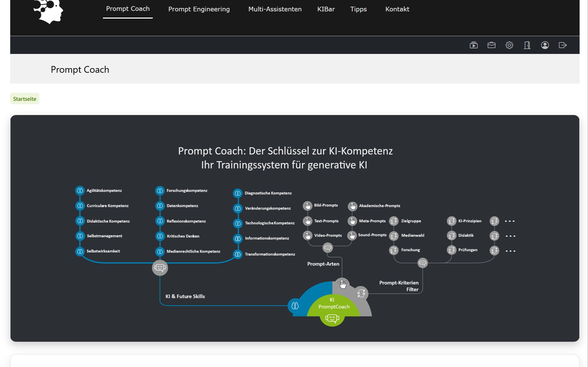Click the cycle icon beside Zielgruppe

pyautogui.click(x=394, y=221)
